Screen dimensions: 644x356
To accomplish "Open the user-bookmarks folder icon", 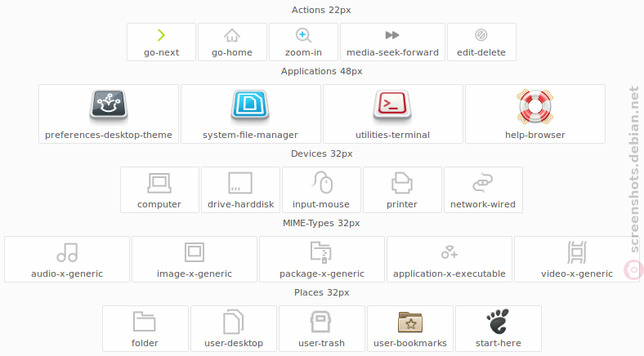I will 410,322.
